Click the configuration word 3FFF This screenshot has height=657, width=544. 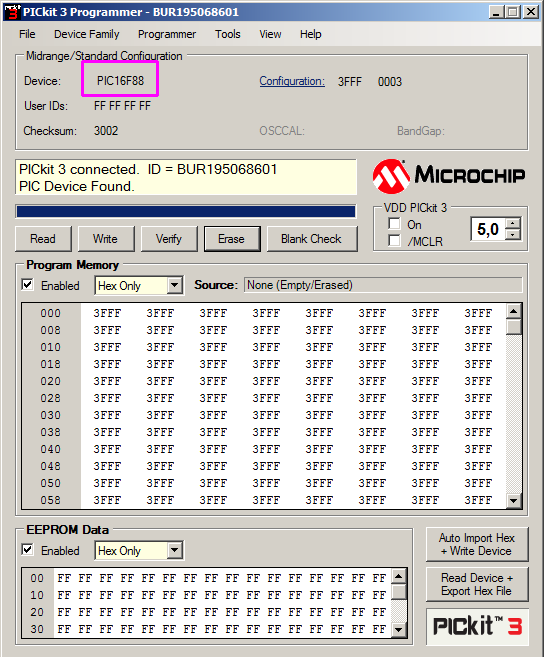[x=350, y=82]
